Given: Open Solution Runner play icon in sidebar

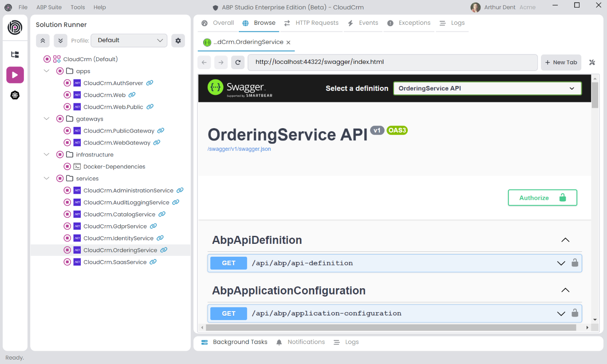Looking at the screenshot, I should (x=15, y=75).
